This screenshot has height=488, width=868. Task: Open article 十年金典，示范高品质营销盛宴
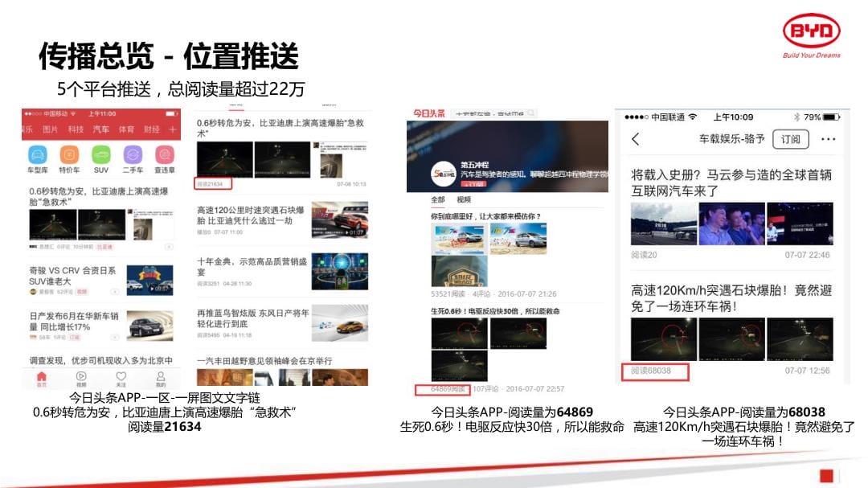[x=252, y=266]
